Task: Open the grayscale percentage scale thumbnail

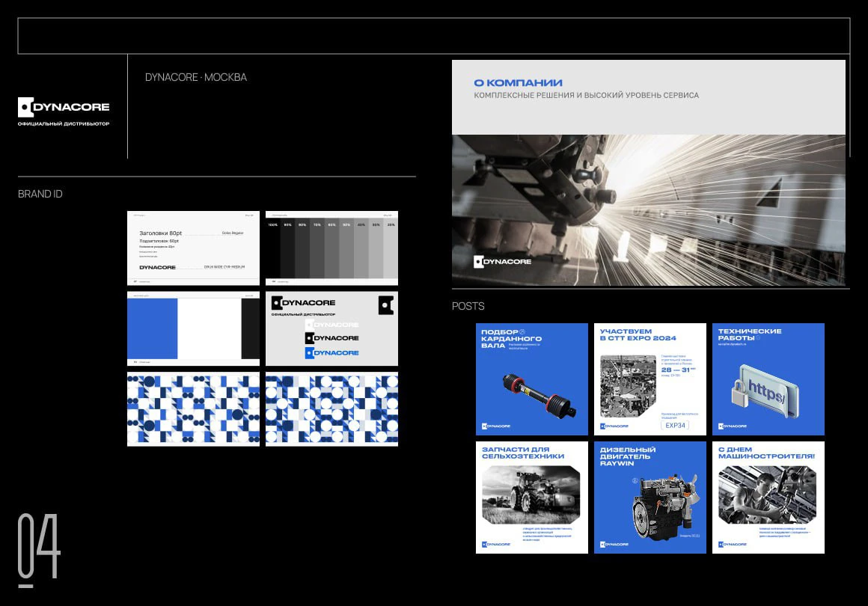Action: 331,248
